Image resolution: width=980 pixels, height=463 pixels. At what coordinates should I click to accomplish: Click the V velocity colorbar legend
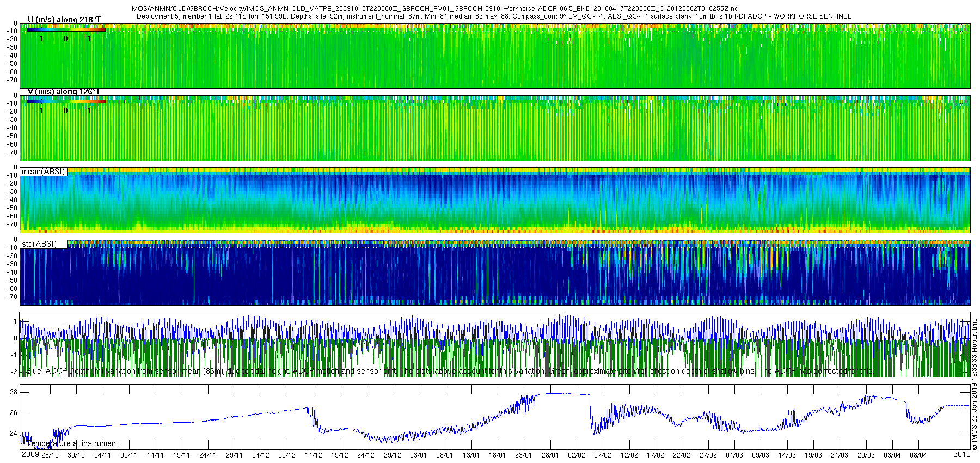point(66,101)
